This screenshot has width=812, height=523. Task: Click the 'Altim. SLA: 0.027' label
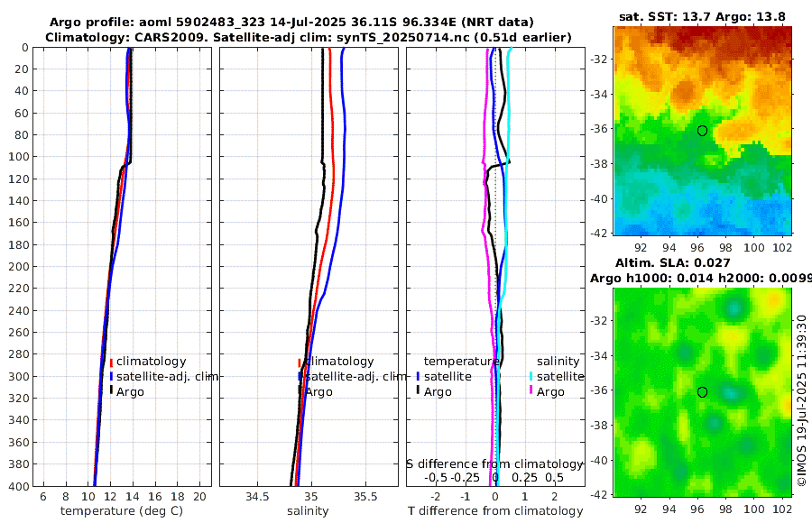(x=673, y=263)
